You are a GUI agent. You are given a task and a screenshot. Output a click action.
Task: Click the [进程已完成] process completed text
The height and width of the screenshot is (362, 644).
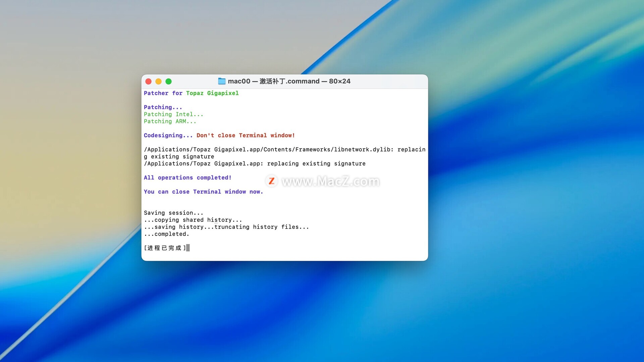[x=164, y=248]
